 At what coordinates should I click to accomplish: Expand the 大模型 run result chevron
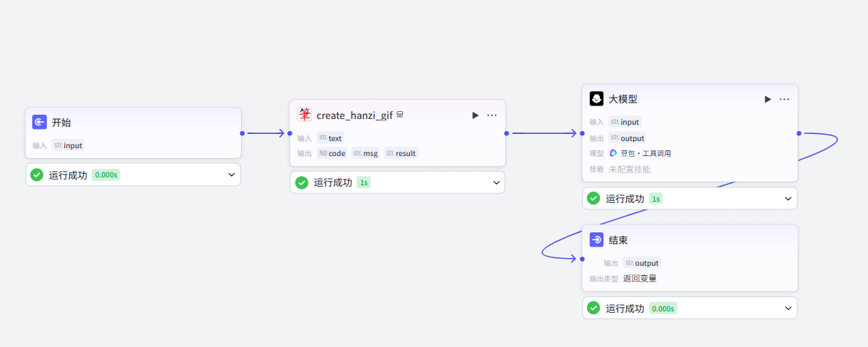pyautogui.click(x=788, y=199)
